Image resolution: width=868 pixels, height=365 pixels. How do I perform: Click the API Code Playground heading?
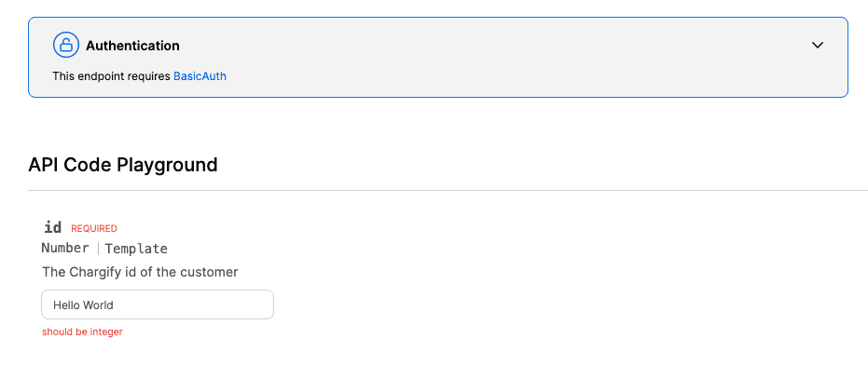(123, 165)
